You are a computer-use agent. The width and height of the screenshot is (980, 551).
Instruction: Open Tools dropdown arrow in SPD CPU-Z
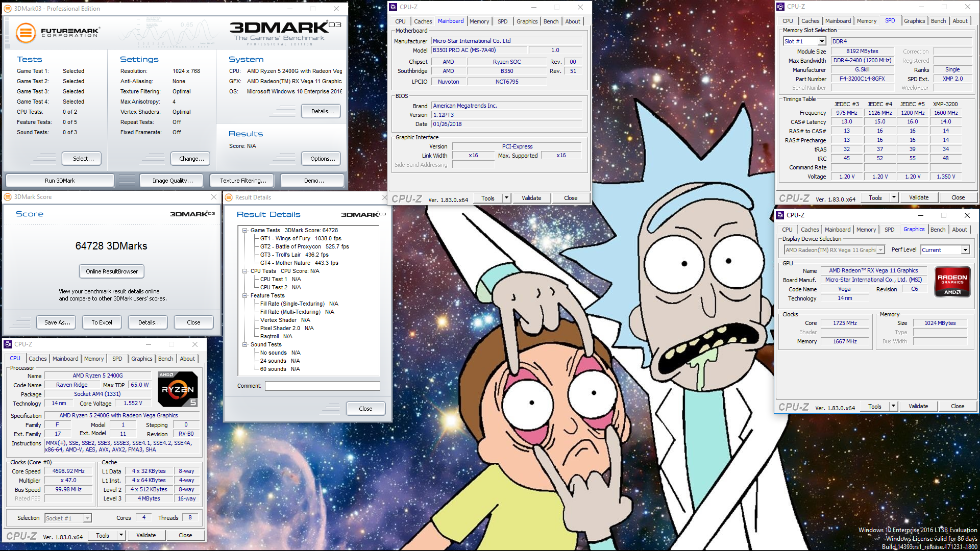pyautogui.click(x=894, y=197)
